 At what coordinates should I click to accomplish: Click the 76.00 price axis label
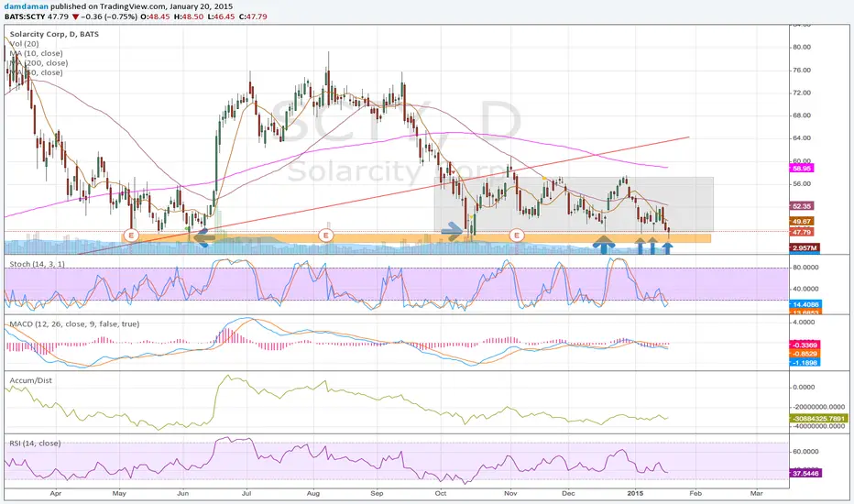coord(801,70)
